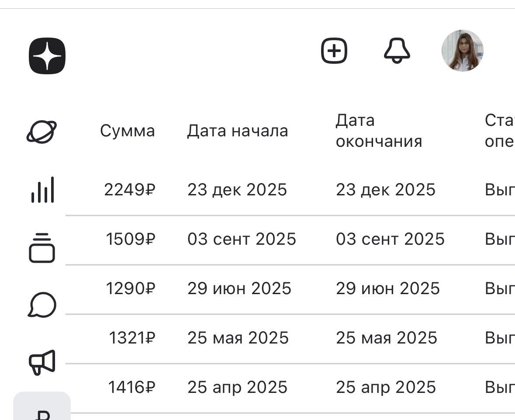Open the notifications bell icon
The width and height of the screenshot is (515, 420).
point(397,51)
